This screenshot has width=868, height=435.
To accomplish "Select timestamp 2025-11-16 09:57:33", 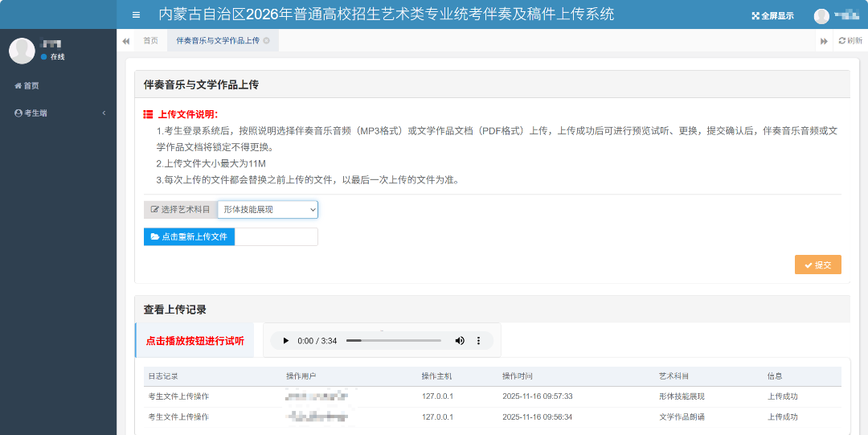I will click(538, 396).
